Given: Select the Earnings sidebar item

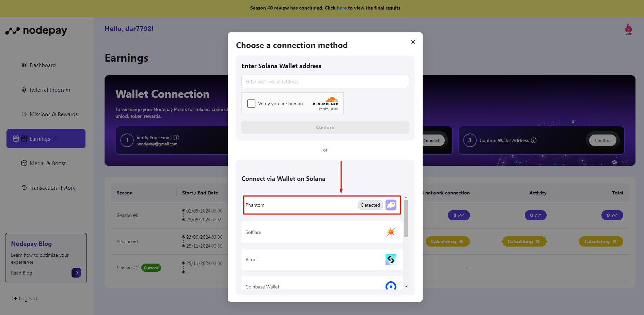Looking at the screenshot, I should 46,139.
